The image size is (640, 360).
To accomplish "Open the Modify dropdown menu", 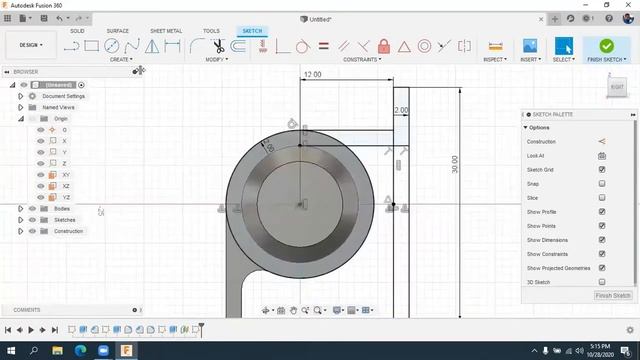I will (x=217, y=60).
